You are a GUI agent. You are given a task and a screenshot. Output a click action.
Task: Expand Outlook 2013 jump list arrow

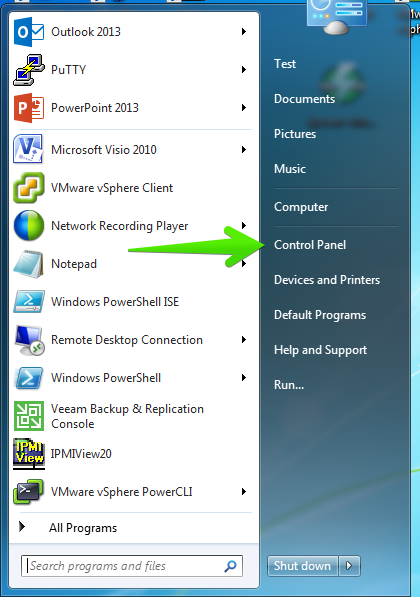tap(244, 32)
